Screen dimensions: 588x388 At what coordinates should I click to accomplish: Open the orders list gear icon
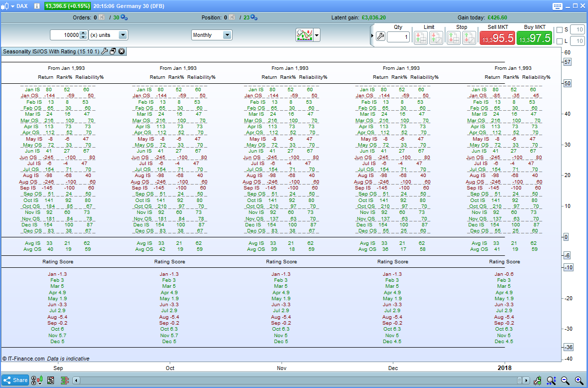[x=124, y=17]
